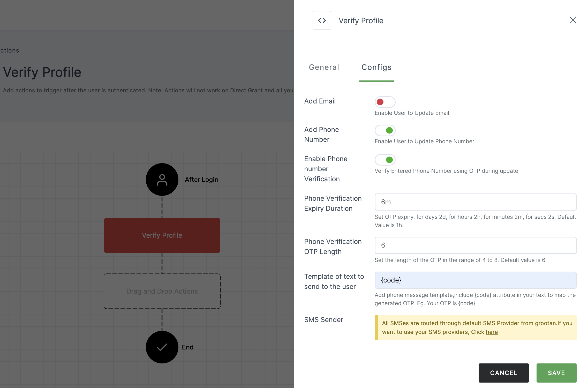
Task: Click the here link for SMS providers
Action: [492, 332]
